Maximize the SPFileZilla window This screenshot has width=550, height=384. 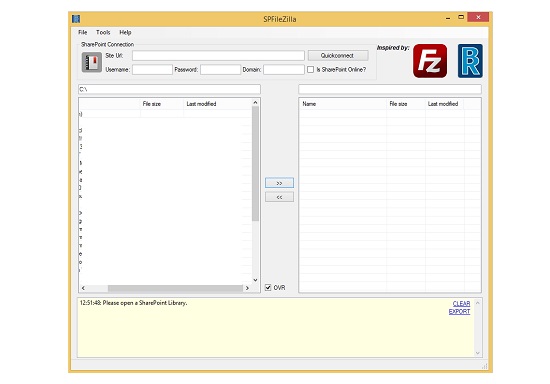(461, 17)
